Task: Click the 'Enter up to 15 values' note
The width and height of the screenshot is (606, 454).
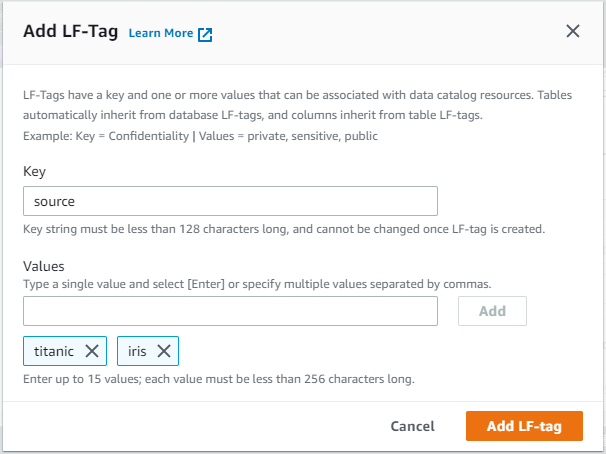Action: tap(218, 379)
